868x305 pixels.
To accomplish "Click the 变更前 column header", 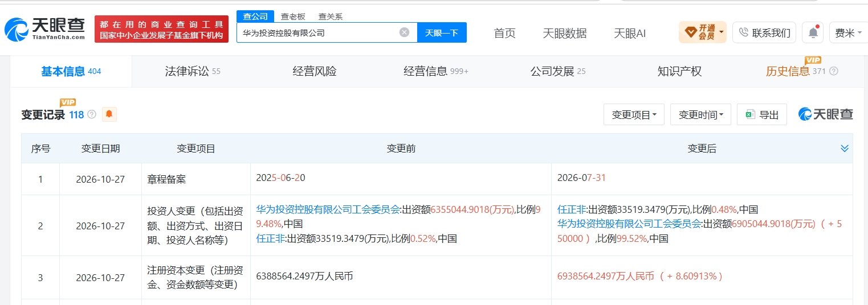I will (x=401, y=149).
